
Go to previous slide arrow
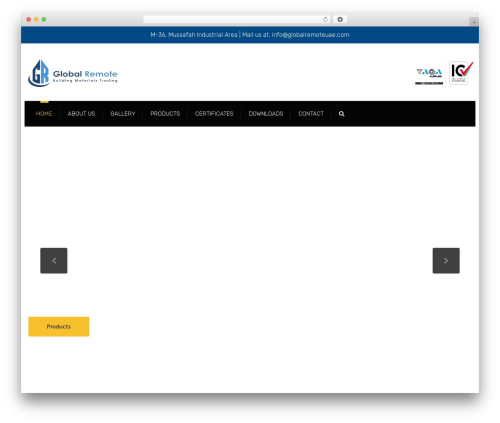click(x=54, y=261)
